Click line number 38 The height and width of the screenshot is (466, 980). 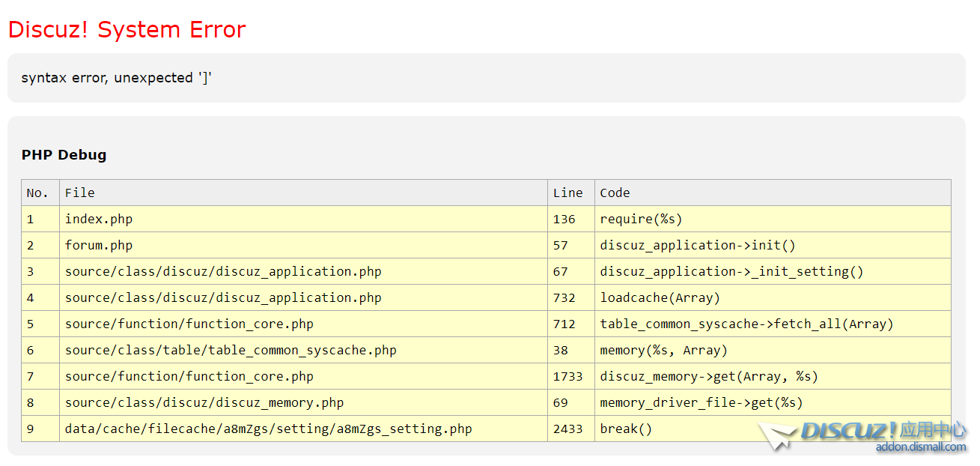point(571,350)
